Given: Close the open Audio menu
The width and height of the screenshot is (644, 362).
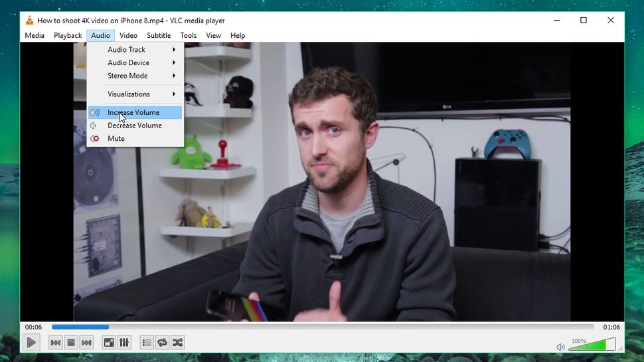Looking at the screenshot, I should pyautogui.click(x=101, y=35).
